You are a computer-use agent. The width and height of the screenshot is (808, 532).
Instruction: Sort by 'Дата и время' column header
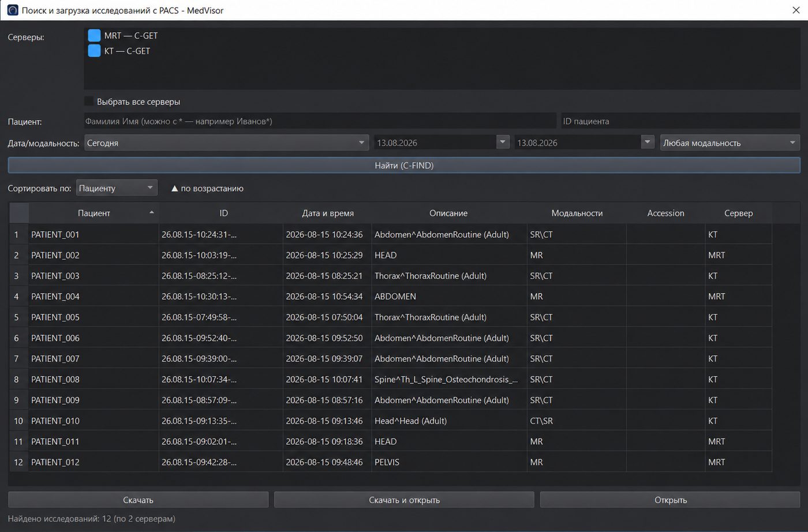click(x=328, y=213)
